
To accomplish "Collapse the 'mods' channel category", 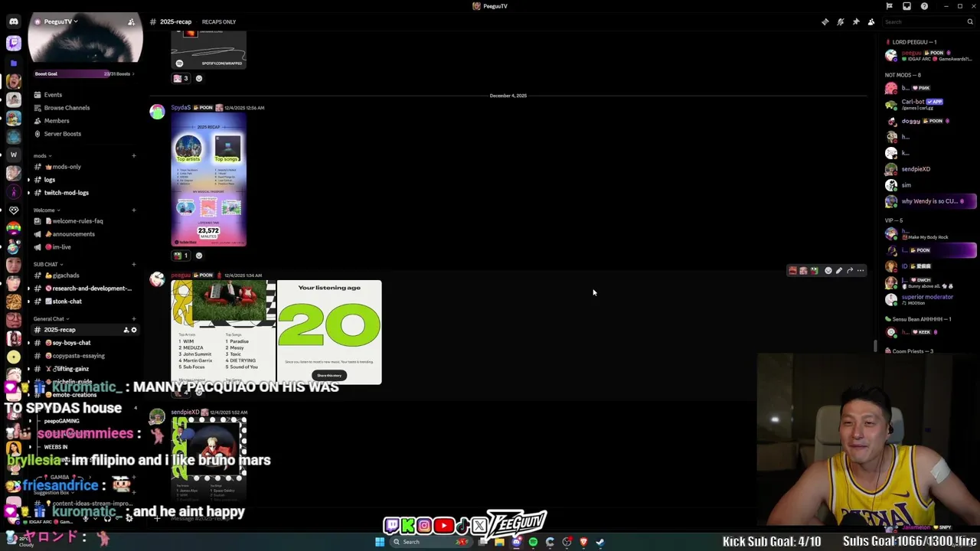I will [x=42, y=155].
